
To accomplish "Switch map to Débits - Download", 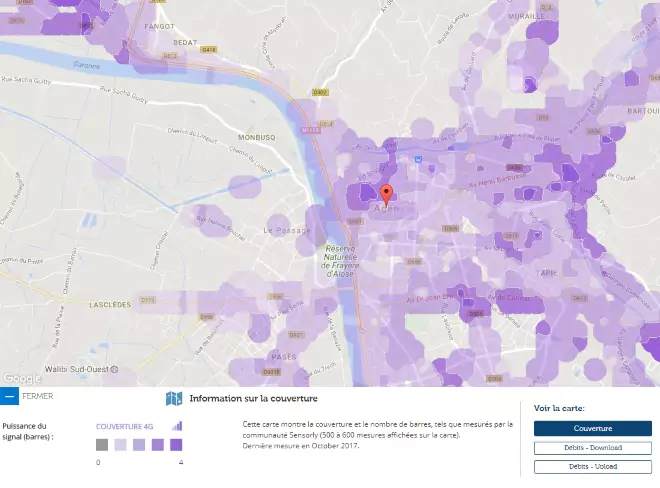I will point(592,448).
